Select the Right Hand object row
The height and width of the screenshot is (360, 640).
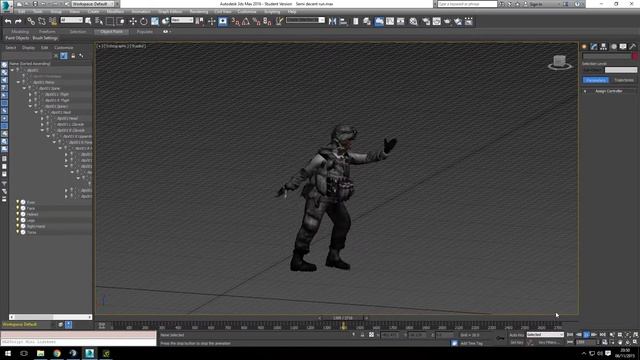pos(51,226)
